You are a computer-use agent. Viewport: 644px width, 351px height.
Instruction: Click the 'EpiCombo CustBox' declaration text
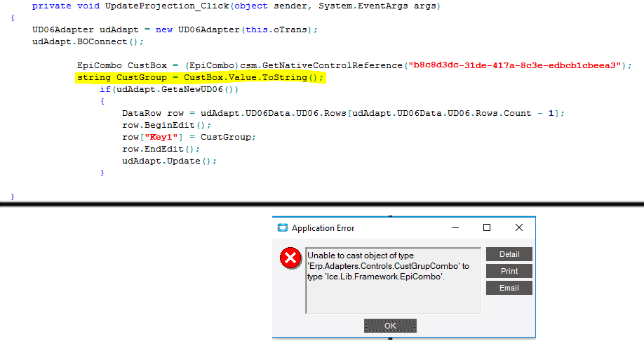(122, 65)
